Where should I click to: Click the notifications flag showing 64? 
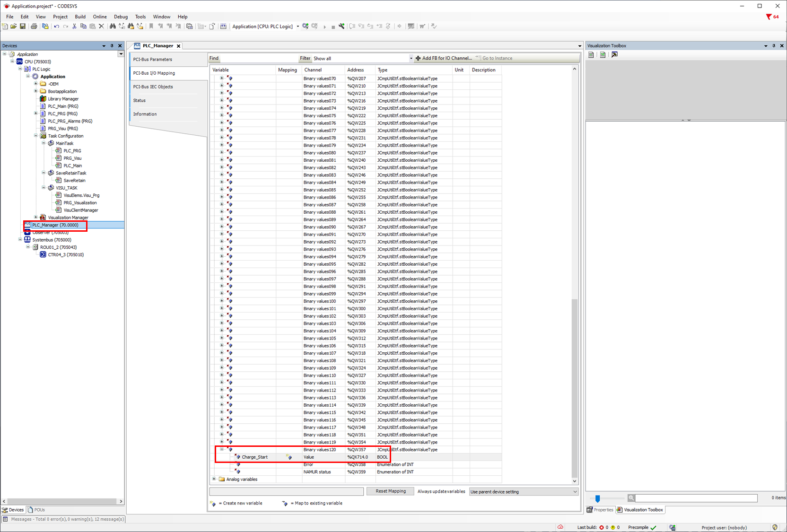pos(772,17)
